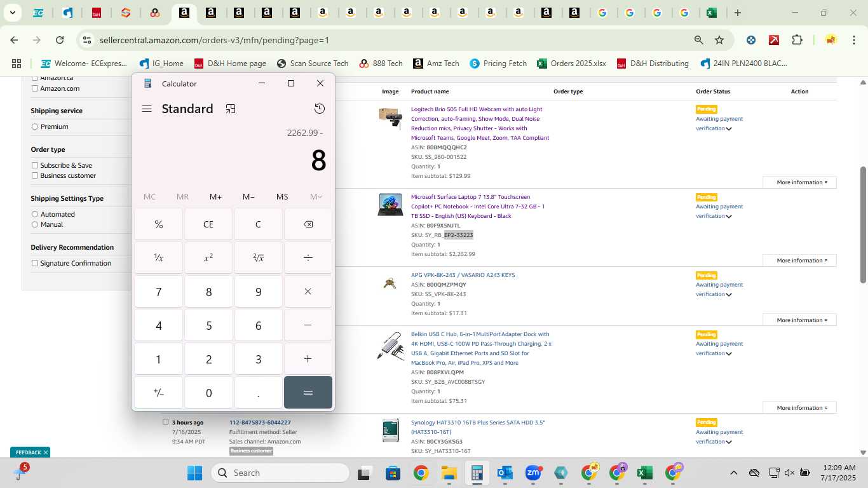
Task: Open Microsoft Surface Laptop 7 product link
Action: [478, 207]
